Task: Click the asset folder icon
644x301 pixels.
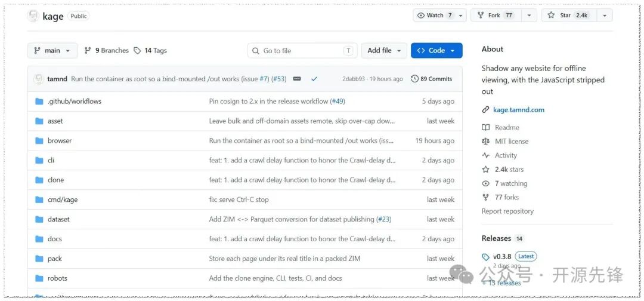Action: 39,121
